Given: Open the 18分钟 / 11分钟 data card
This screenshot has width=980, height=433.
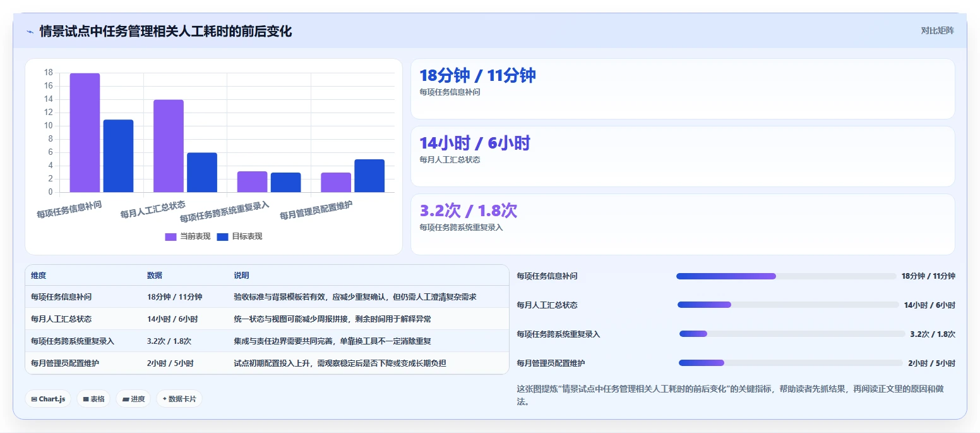Looking at the screenshot, I should pos(683,88).
